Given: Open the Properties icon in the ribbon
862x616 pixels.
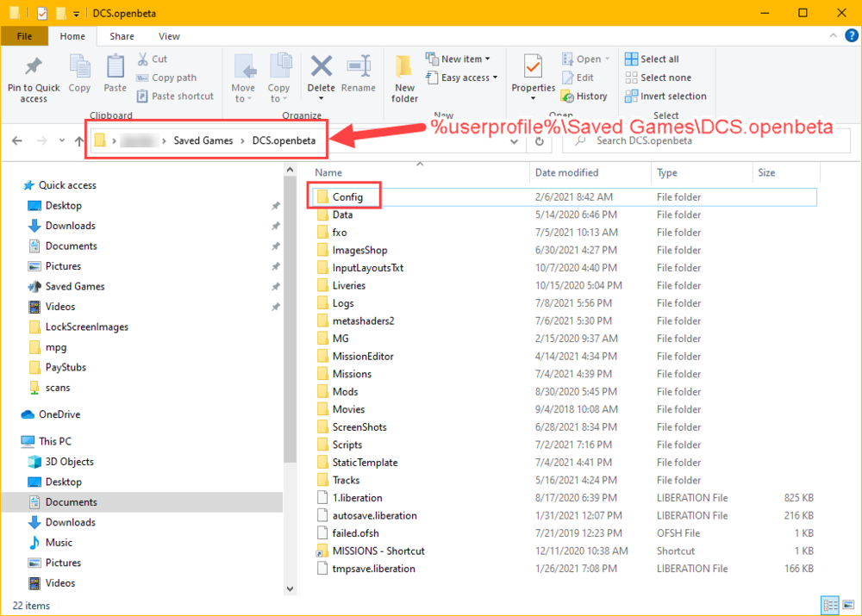Looking at the screenshot, I should click(x=533, y=67).
